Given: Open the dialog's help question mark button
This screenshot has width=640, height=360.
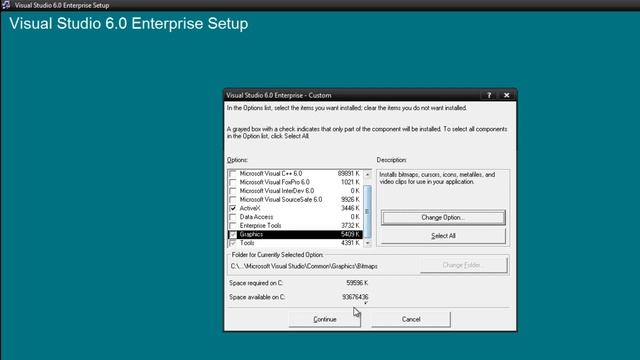Looking at the screenshot, I should 489,95.
